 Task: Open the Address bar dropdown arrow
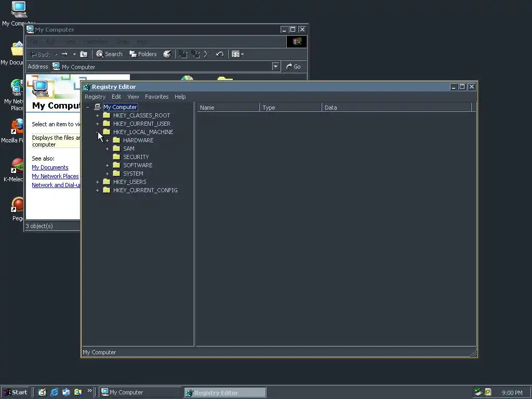(275, 66)
